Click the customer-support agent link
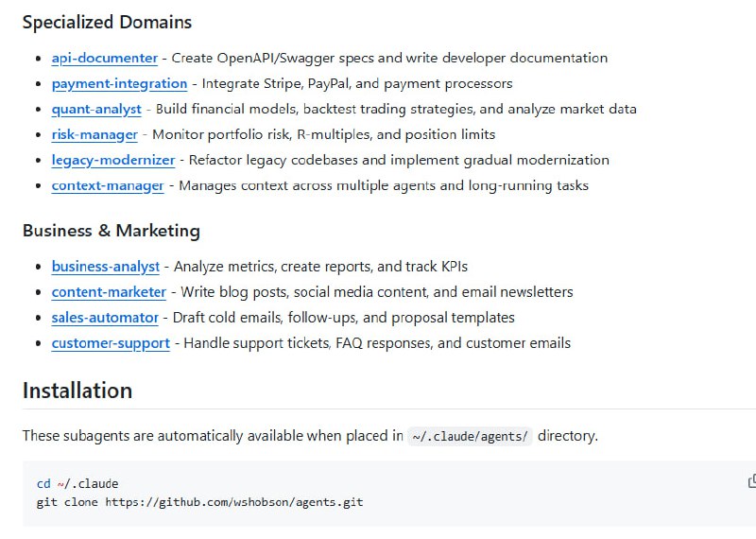The height and width of the screenshot is (539, 756). pyautogui.click(x=111, y=343)
